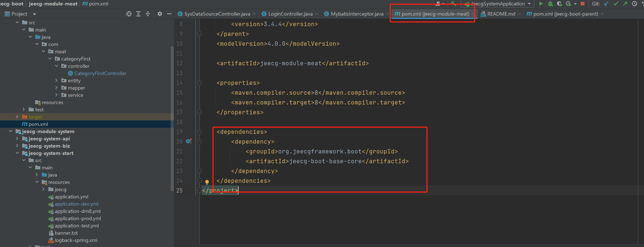Select the resources folder under meat main
644x247 pixels.
[x=52, y=102]
